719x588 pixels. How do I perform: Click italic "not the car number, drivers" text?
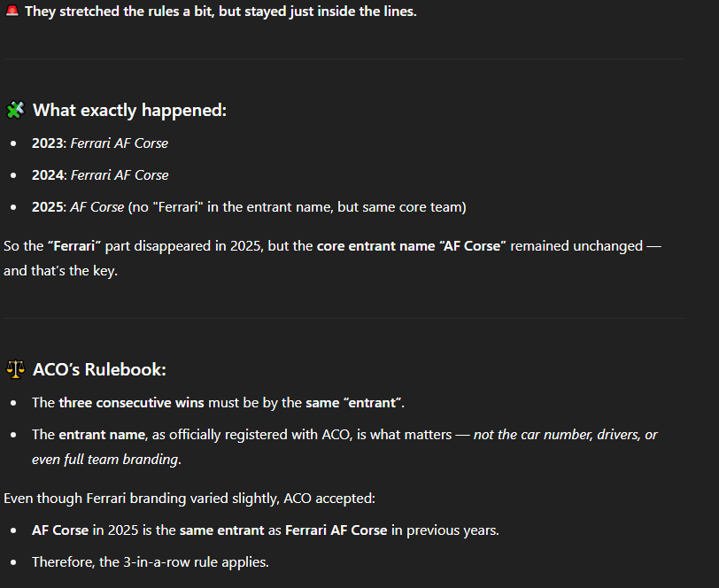click(557, 435)
